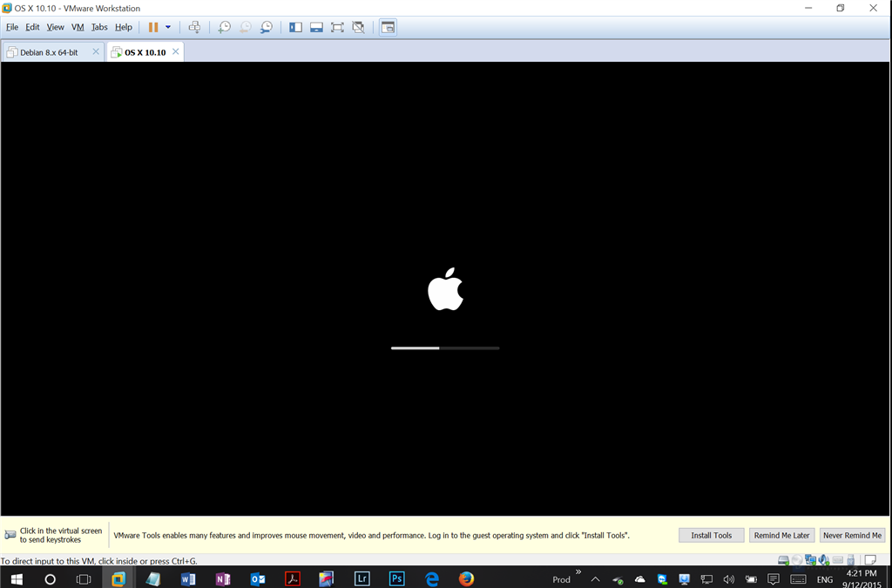The width and height of the screenshot is (892, 588).
Task: Open Outlook from the taskbar
Action: tap(257, 578)
